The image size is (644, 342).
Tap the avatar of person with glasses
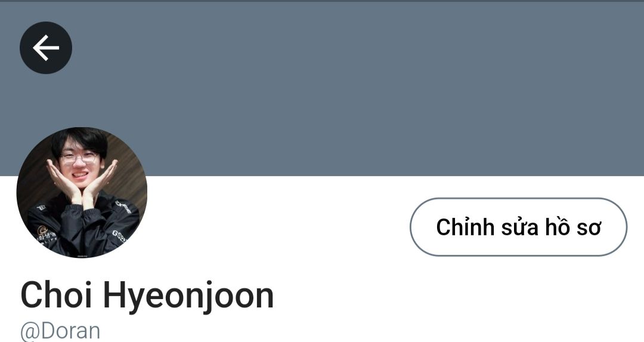point(82,192)
